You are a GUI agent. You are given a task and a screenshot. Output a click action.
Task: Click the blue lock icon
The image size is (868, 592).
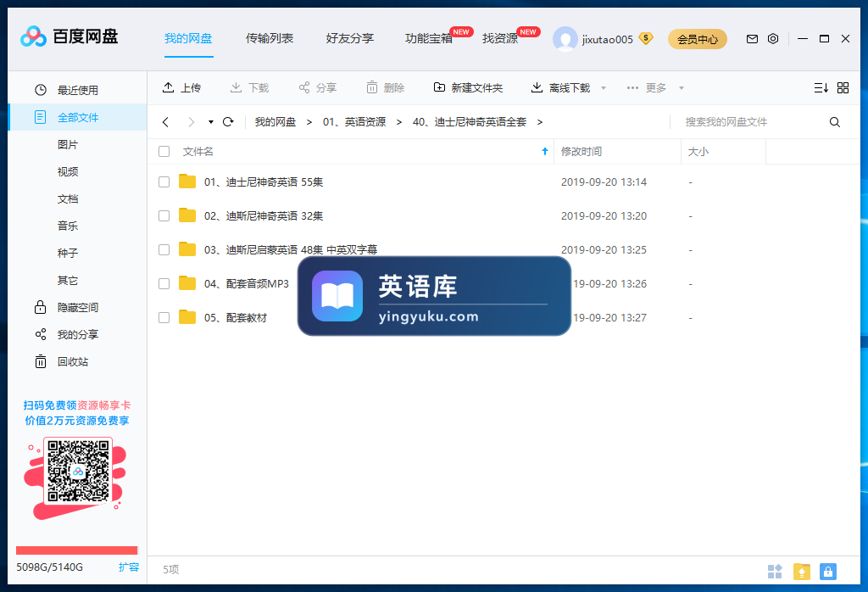827,572
